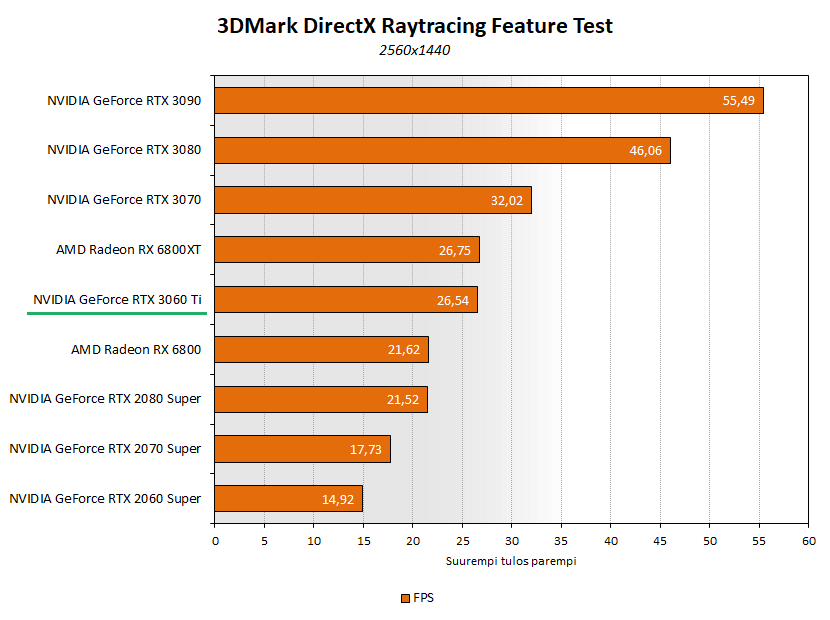Select the "NVIDIA GeForce RTX 3080" label
This screenshot has width=830, height=620.
point(124,150)
